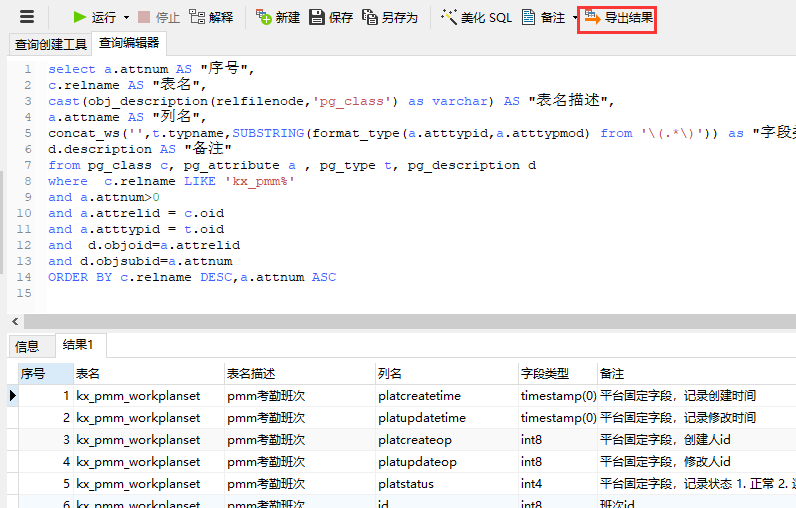Click the 表名描述 column header

(300, 374)
